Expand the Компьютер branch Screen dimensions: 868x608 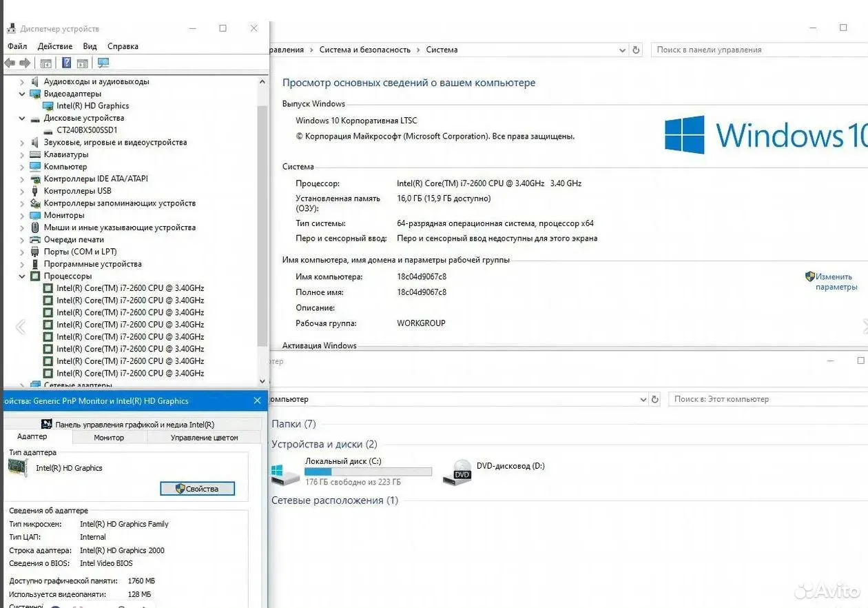coord(22,167)
